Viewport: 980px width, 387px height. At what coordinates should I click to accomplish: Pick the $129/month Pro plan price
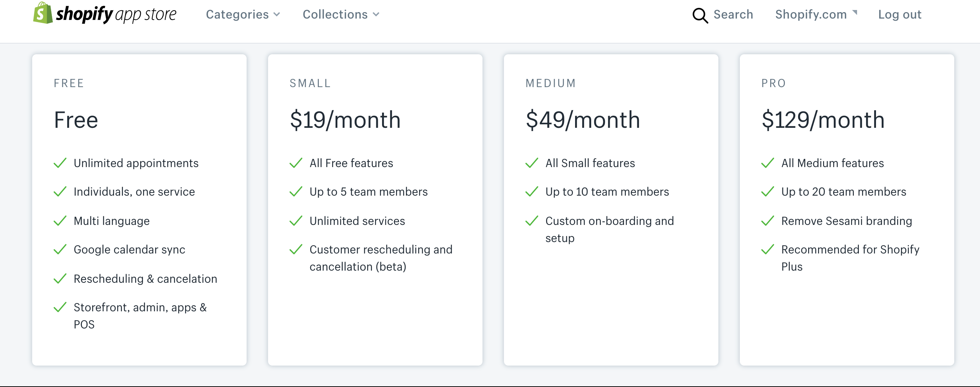point(822,120)
